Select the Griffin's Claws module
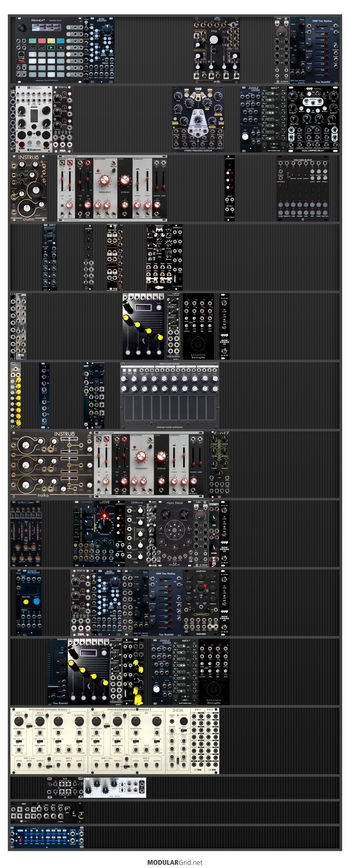 (26, 533)
